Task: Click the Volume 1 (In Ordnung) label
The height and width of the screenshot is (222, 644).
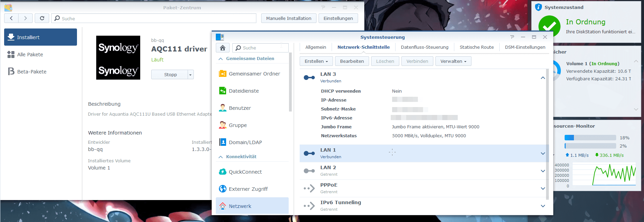Action: [593, 63]
